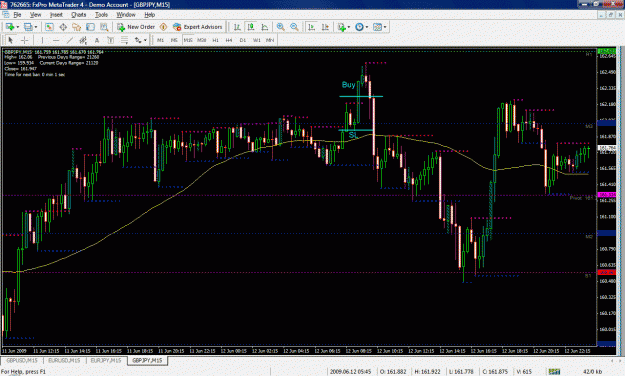Screen dimensions: 625x376
Task: Open the Charts menu
Action: pyautogui.click(x=79, y=15)
